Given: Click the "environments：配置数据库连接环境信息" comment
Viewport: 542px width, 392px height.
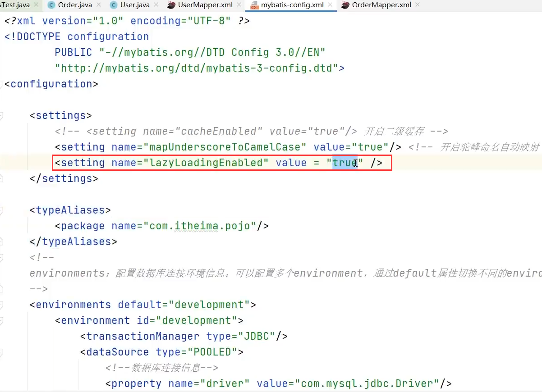Looking at the screenshot, I should (x=130, y=273).
